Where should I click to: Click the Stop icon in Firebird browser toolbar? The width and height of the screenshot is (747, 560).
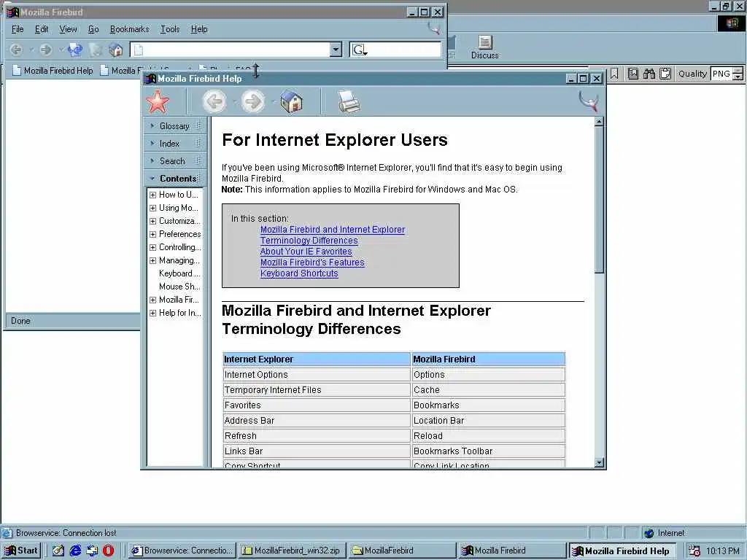pyautogui.click(x=96, y=50)
